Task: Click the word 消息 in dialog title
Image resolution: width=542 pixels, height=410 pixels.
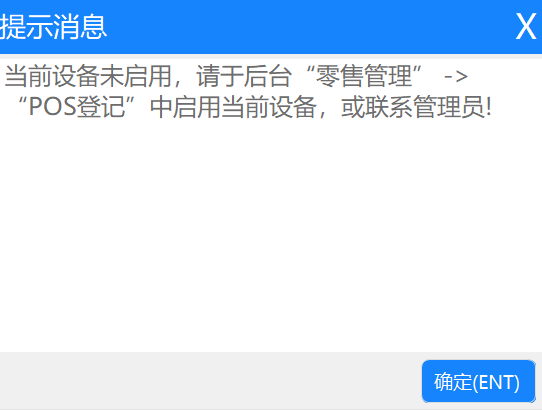Action: pos(80,27)
